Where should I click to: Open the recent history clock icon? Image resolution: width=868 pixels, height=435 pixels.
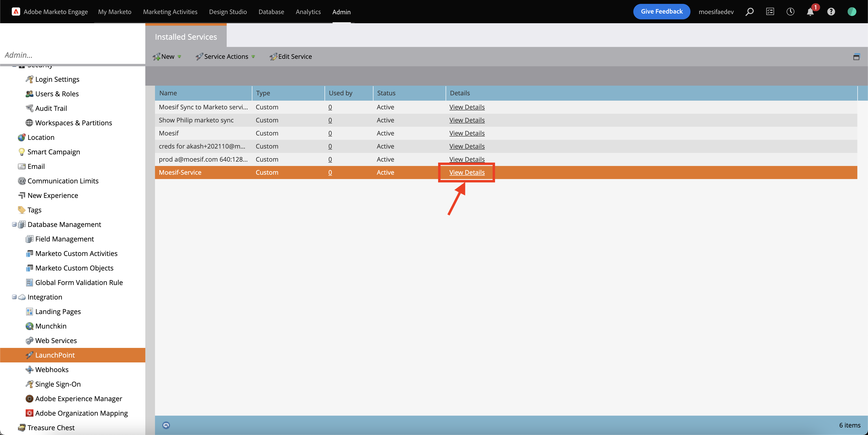click(790, 12)
